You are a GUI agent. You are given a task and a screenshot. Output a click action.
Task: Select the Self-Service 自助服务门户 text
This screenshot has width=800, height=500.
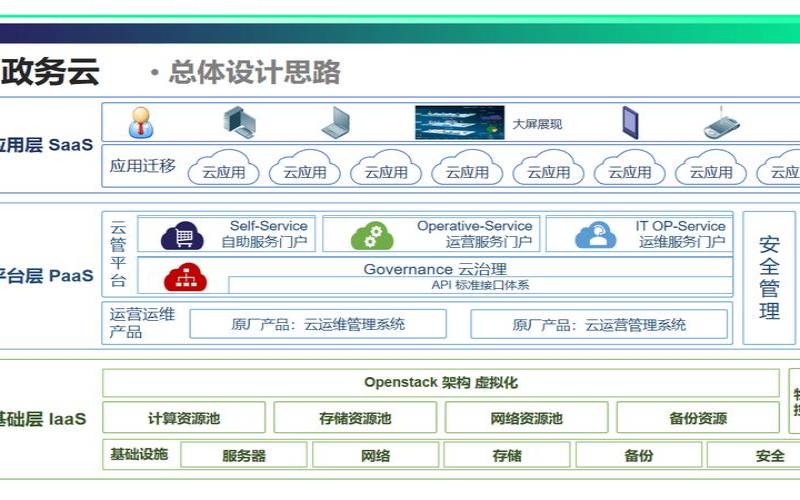[264, 234]
